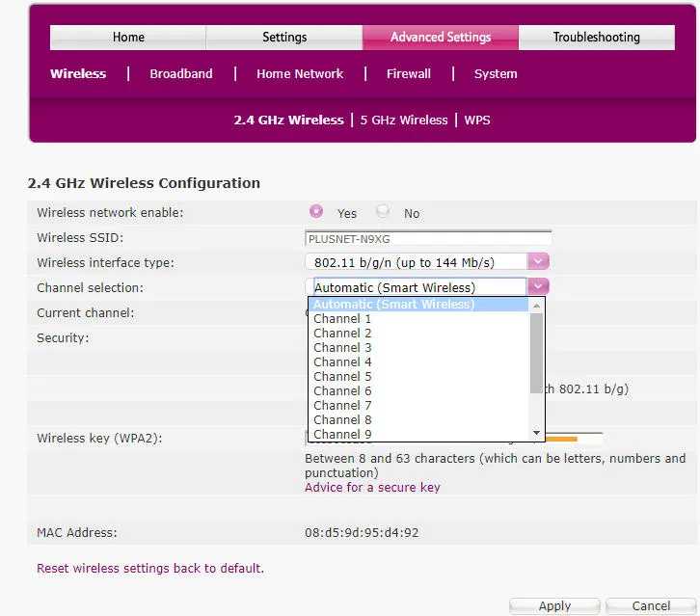
Task: Go to the Troubleshooting tab
Action: click(x=596, y=38)
